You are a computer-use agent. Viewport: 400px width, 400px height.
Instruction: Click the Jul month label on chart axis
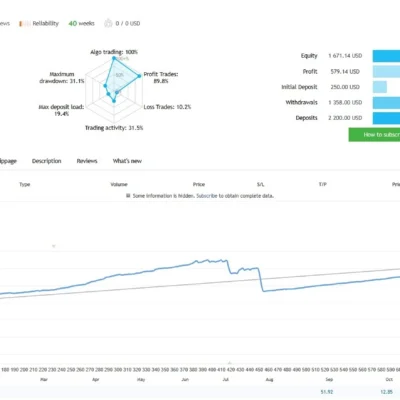point(226,380)
